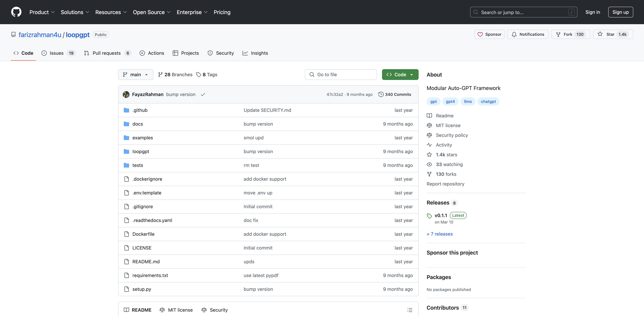The image size is (644, 316).
Task: Select the README tab below file list
Action: 138,310
